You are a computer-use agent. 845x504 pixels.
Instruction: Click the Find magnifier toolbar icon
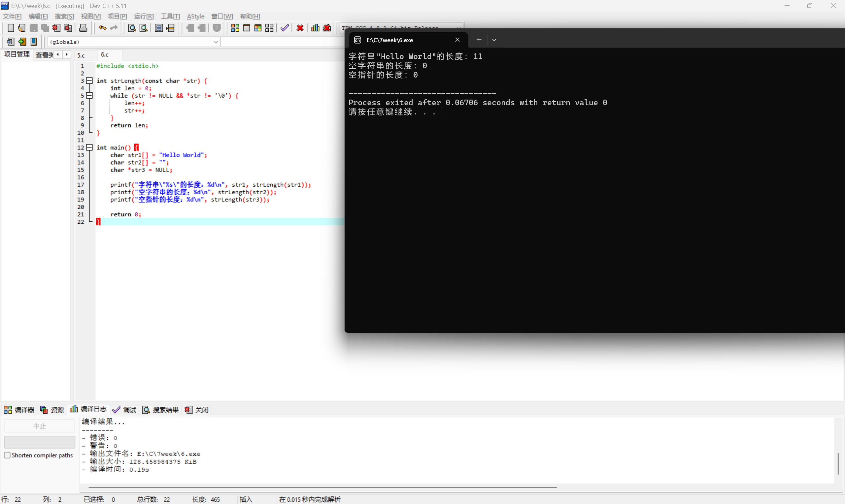[x=132, y=28]
